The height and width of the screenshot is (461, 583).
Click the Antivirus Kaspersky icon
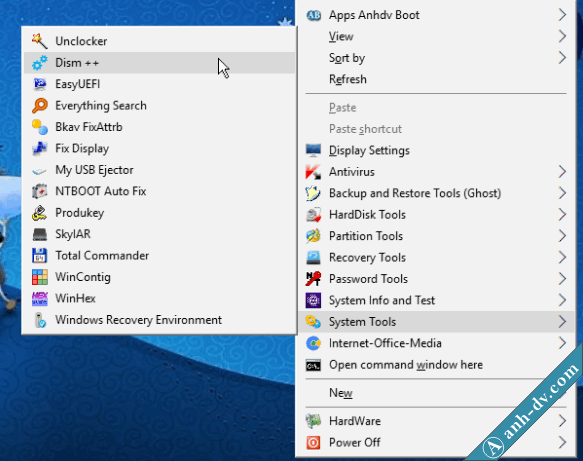tap(313, 172)
